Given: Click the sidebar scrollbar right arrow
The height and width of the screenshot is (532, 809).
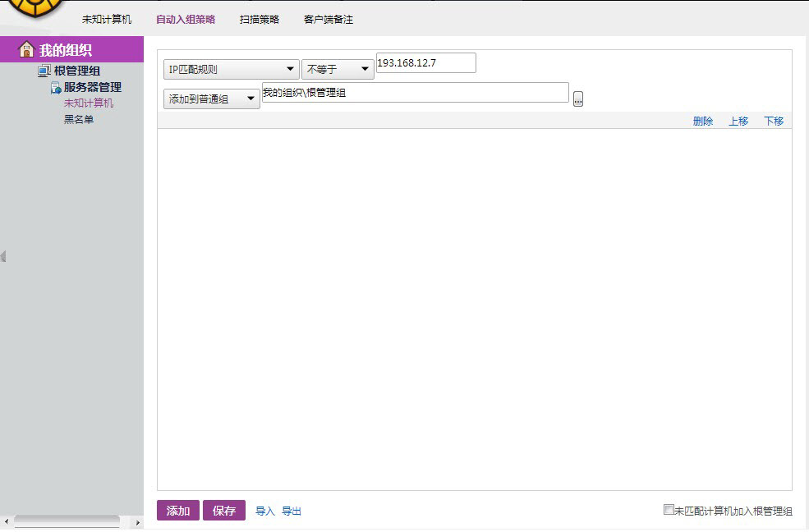Looking at the screenshot, I should tap(137, 522).
